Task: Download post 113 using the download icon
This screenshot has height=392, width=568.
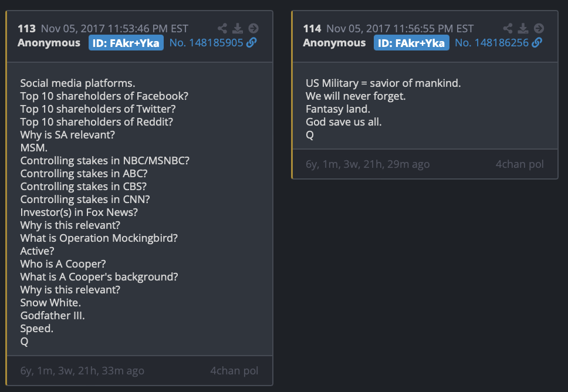Action: pyautogui.click(x=238, y=28)
